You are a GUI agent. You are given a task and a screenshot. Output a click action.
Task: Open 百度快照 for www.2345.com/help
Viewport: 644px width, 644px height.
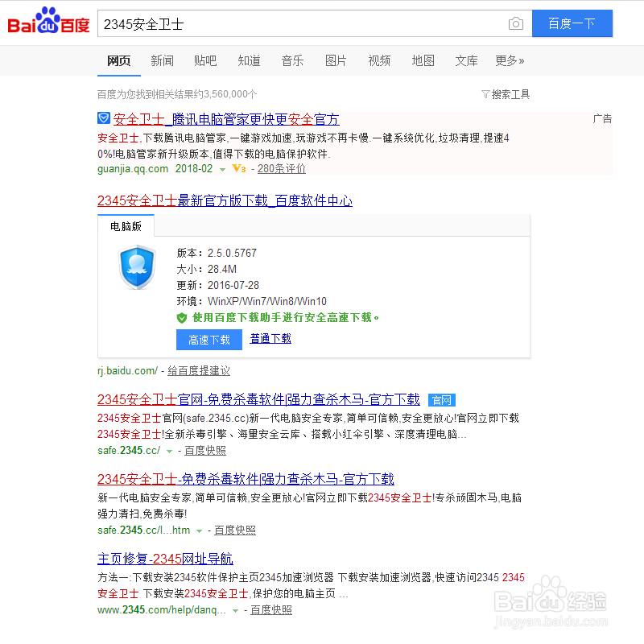tap(271, 610)
